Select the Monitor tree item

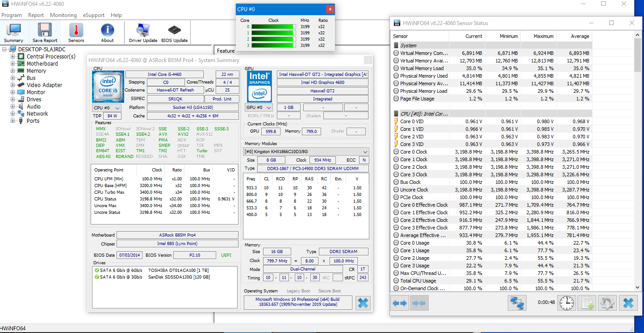pyautogui.click(x=36, y=92)
